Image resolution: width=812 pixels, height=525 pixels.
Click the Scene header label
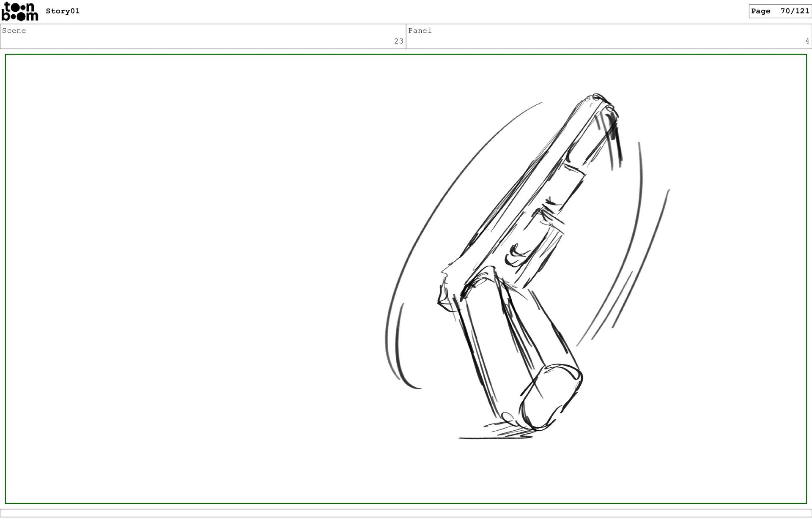coord(14,30)
